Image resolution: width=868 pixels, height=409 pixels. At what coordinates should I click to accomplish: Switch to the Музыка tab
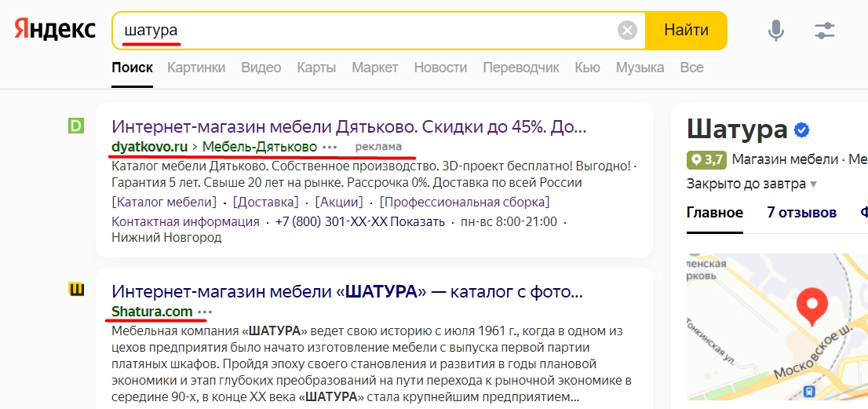pos(640,68)
